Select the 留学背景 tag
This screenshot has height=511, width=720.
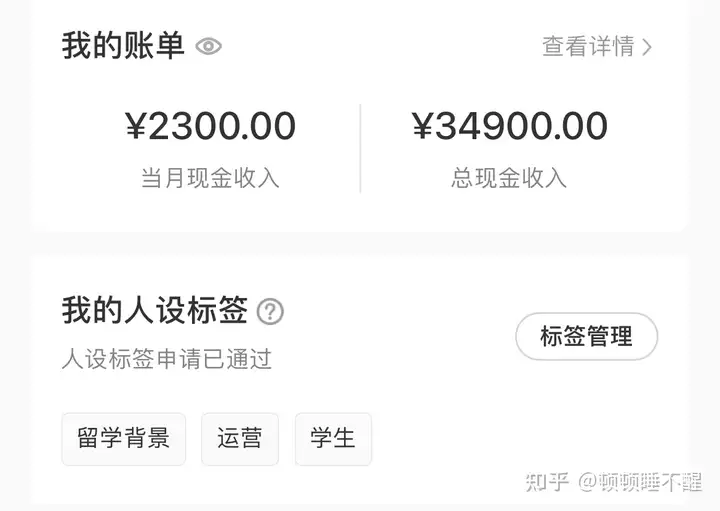click(124, 439)
